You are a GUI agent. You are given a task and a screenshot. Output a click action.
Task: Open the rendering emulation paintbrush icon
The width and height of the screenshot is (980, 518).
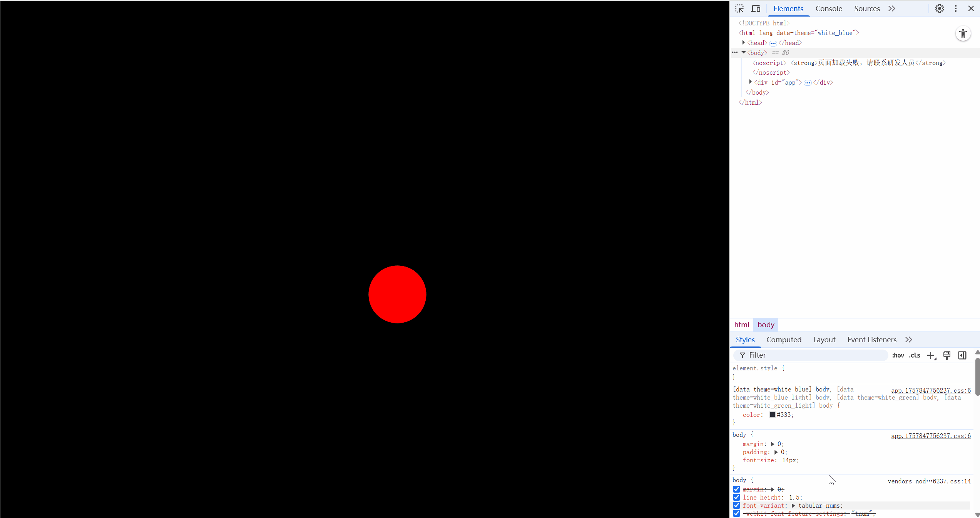pyautogui.click(x=947, y=355)
